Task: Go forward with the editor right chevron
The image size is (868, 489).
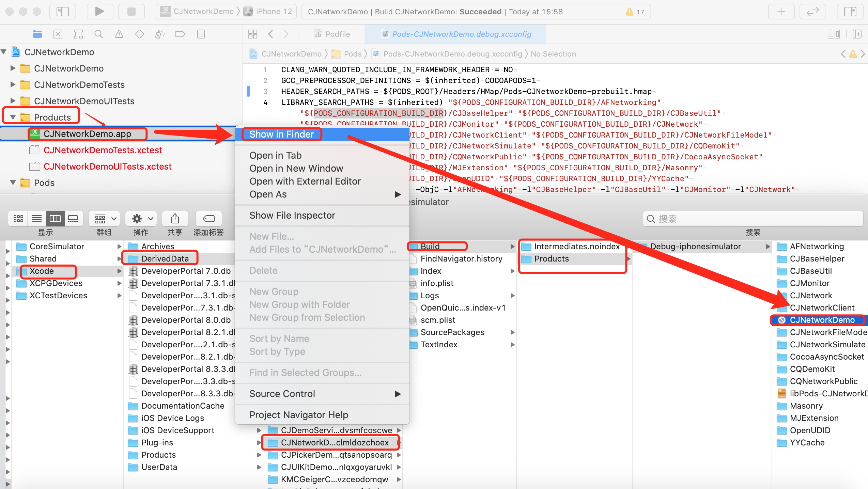Action: coord(286,34)
